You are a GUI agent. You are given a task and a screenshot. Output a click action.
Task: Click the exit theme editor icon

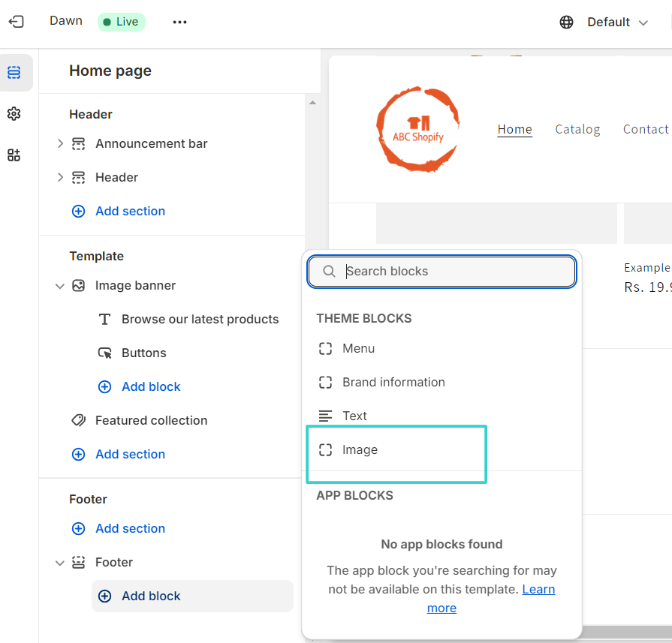coord(17,21)
